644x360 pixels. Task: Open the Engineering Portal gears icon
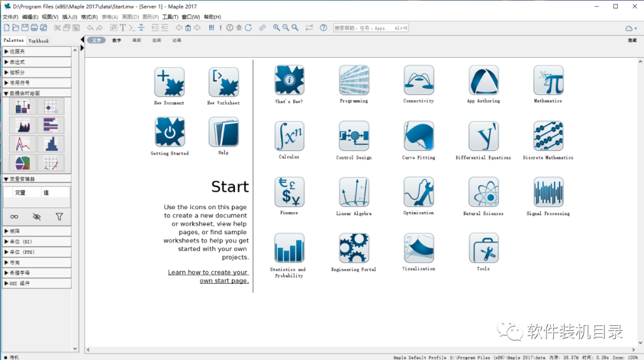tap(354, 248)
